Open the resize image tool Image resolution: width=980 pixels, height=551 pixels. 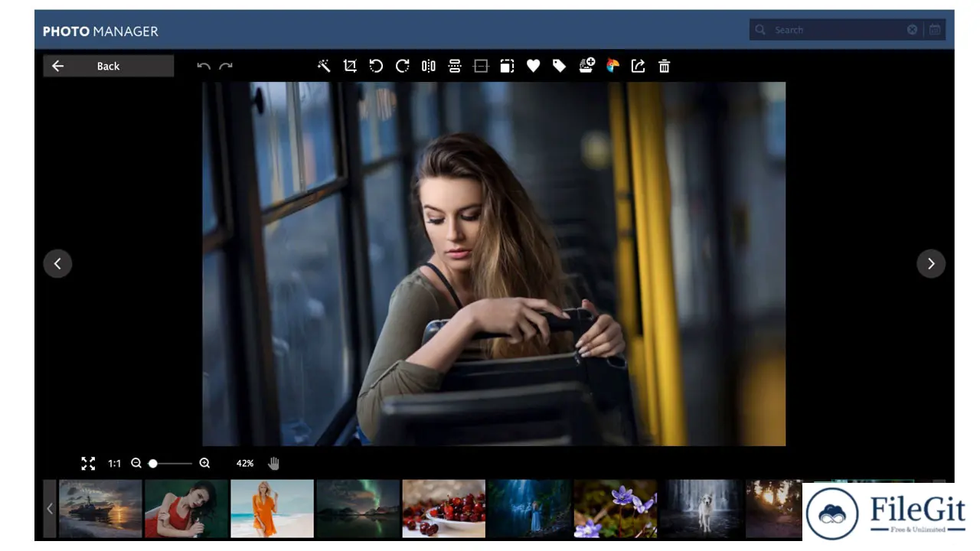tap(507, 66)
